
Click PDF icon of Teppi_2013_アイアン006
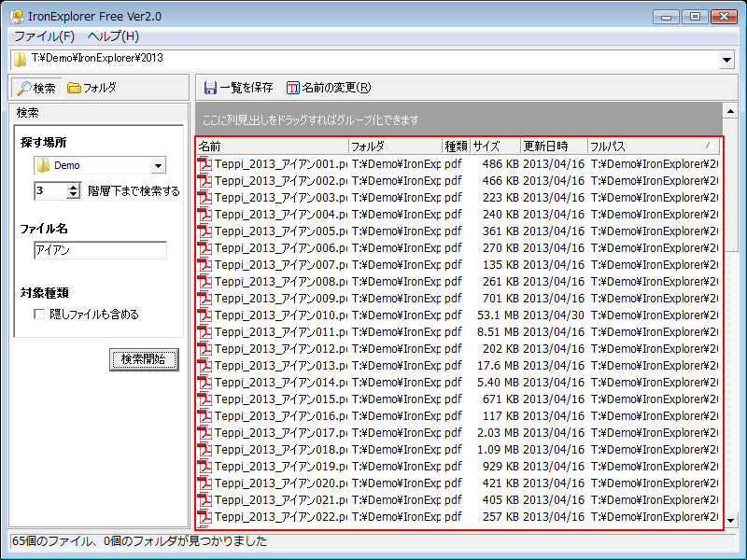click(x=204, y=247)
